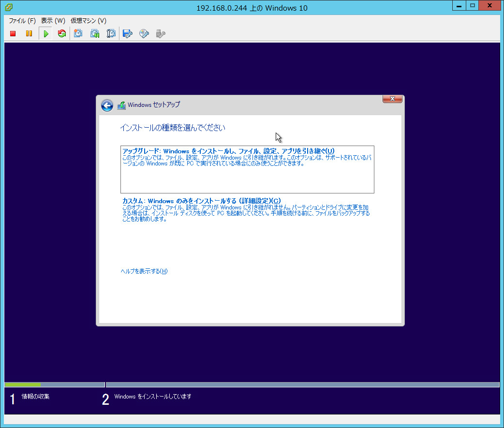Click the red Power Off stop icon
Screen dimensions: 504x428
click(13, 33)
